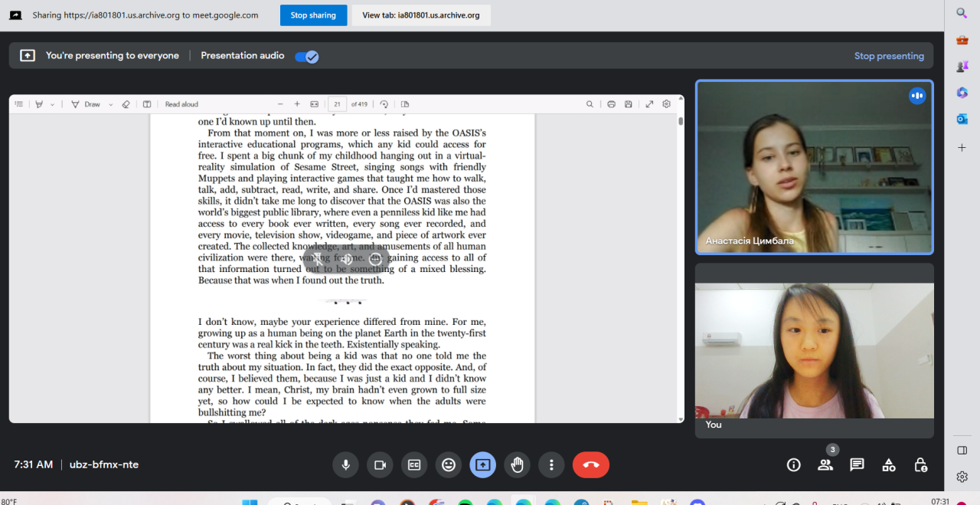Open Find in PDF search icon
This screenshot has height=505, width=980.
590,104
